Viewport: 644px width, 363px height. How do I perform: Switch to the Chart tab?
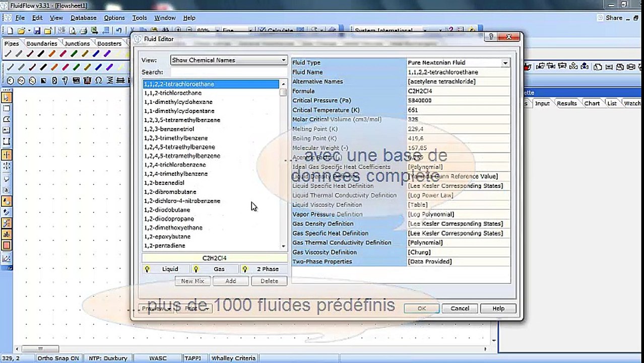(x=592, y=103)
